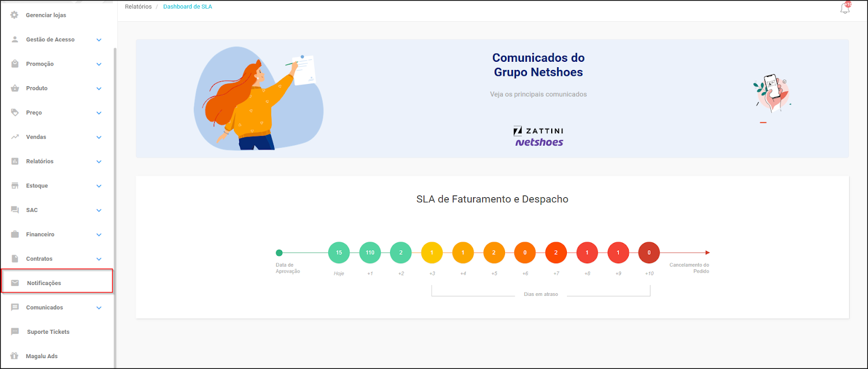Click the sidebar vertical scrollbar
This screenshot has height=369, width=868.
pyautogui.click(x=114, y=208)
